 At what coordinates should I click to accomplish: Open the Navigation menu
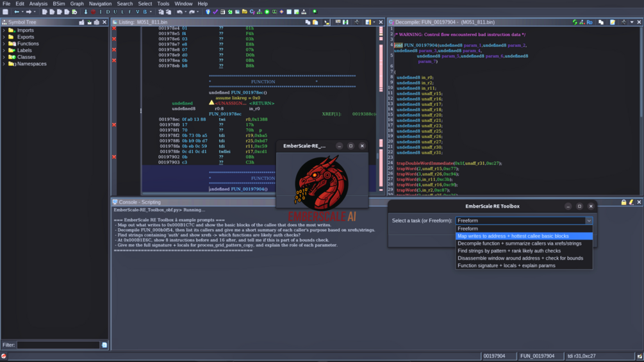(x=100, y=4)
